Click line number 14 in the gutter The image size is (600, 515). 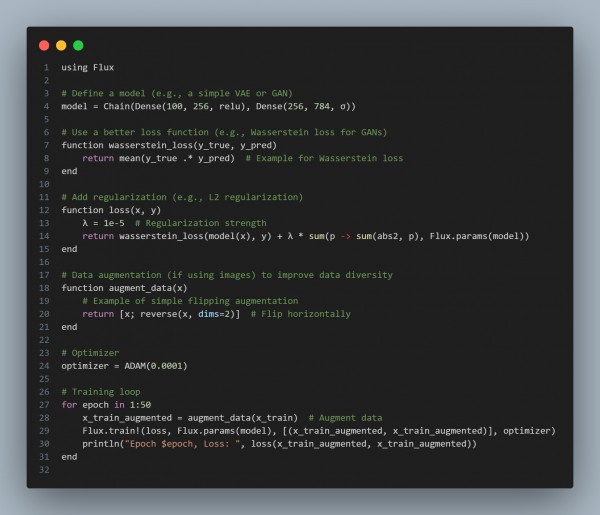tap(44, 236)
